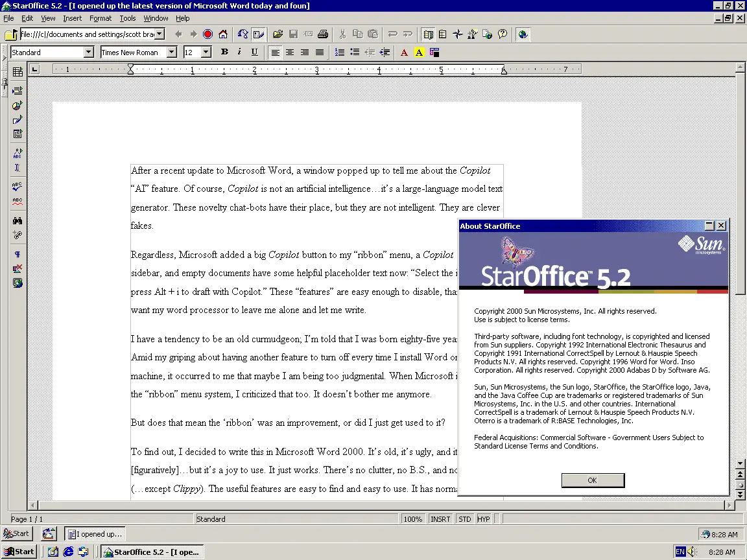The image size is (747, 560).
Task: Click the Numbering list icon
Action: [339, 52]
